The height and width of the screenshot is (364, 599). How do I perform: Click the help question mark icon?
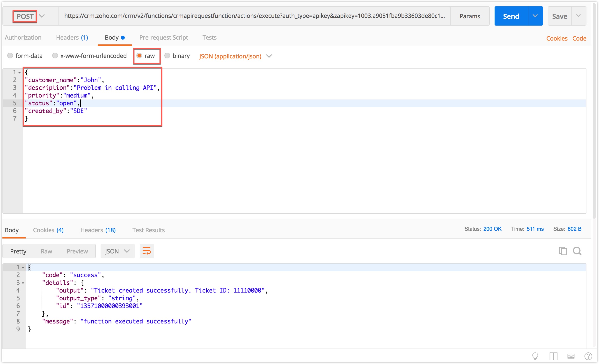click(x=588, y=356)
